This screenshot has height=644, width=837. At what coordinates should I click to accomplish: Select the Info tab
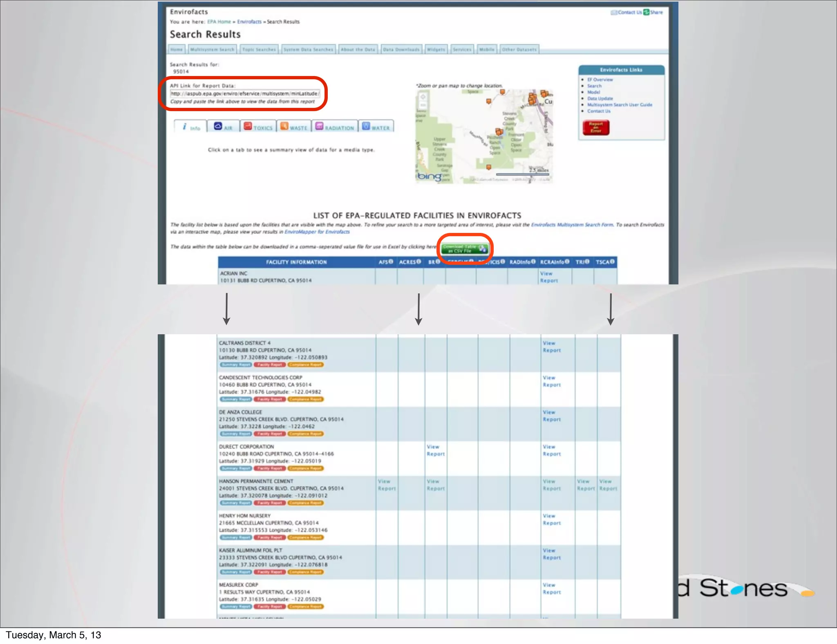point(190,127)
